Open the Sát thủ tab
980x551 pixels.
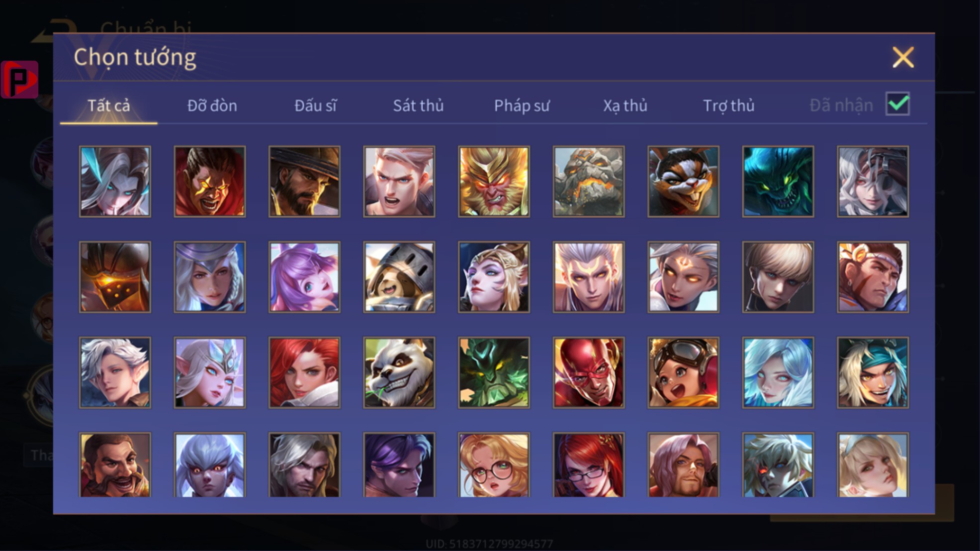point(418,105)
